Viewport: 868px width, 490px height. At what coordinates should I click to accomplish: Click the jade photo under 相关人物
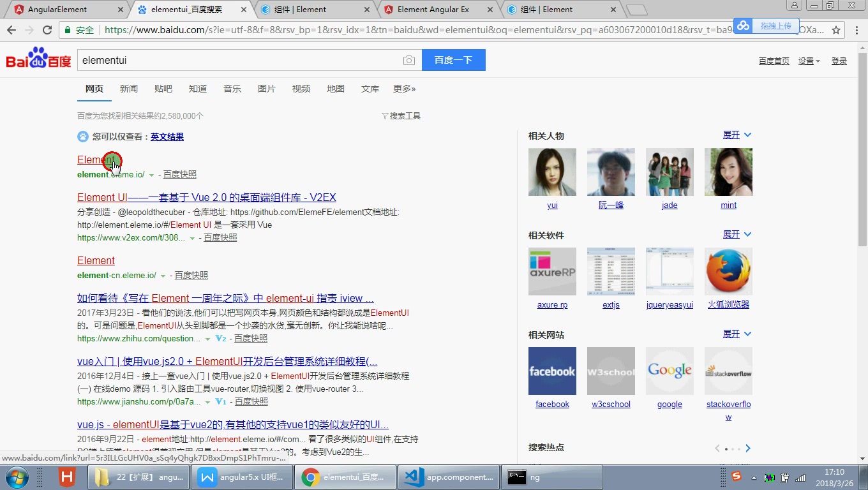pyautogui.click(x=670, y=172)
